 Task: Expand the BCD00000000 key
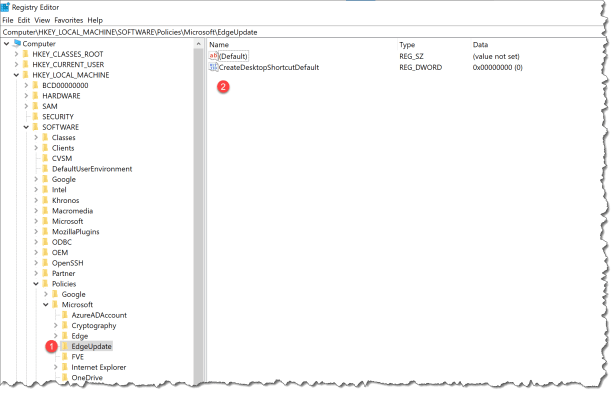coord(26,85)
